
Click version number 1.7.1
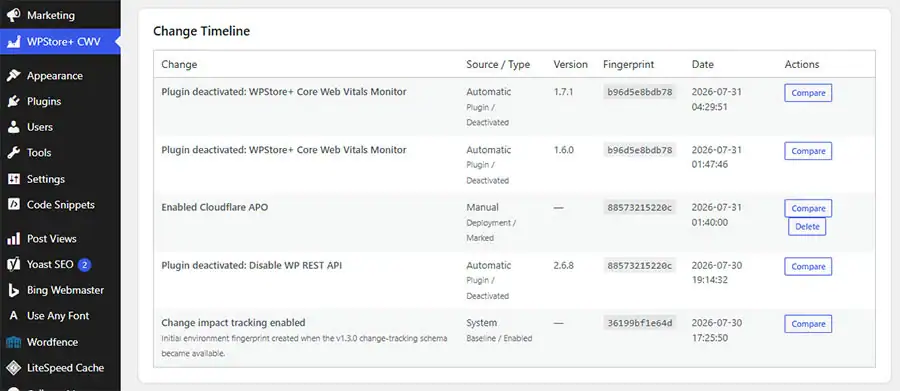coord(563,92)
